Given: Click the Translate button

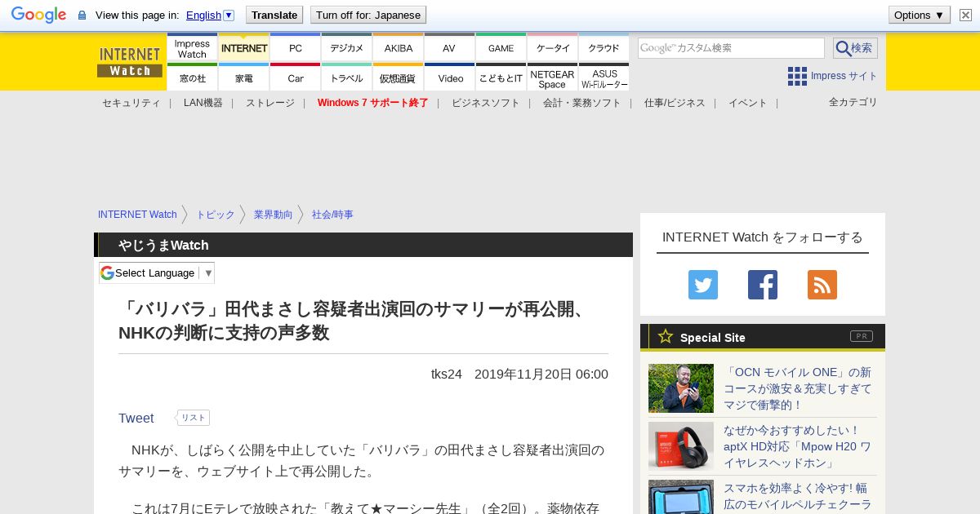Looking at the screenshot, I should [274, 15].
